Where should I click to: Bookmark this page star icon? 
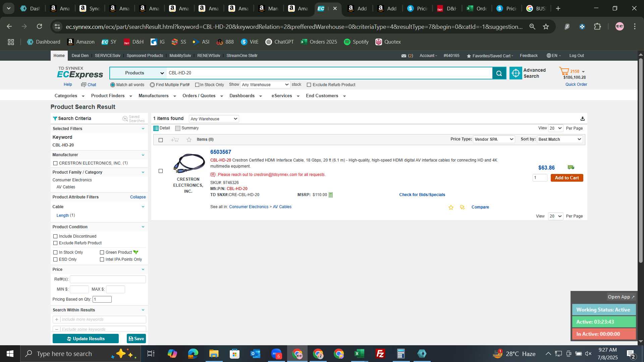546,26
